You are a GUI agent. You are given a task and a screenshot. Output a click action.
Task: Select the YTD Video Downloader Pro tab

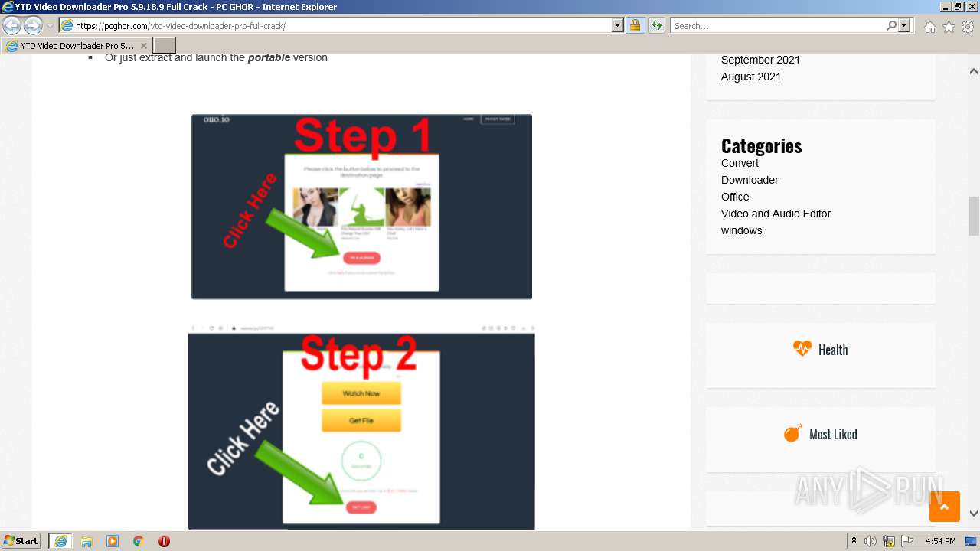click(x=77, y=46)
